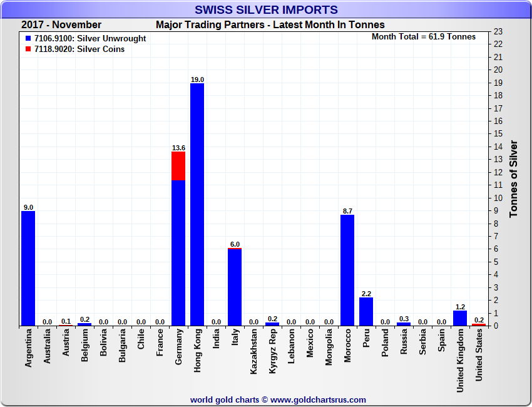Click the Italy bar
The image size is (532, 407).
(235, 287)
